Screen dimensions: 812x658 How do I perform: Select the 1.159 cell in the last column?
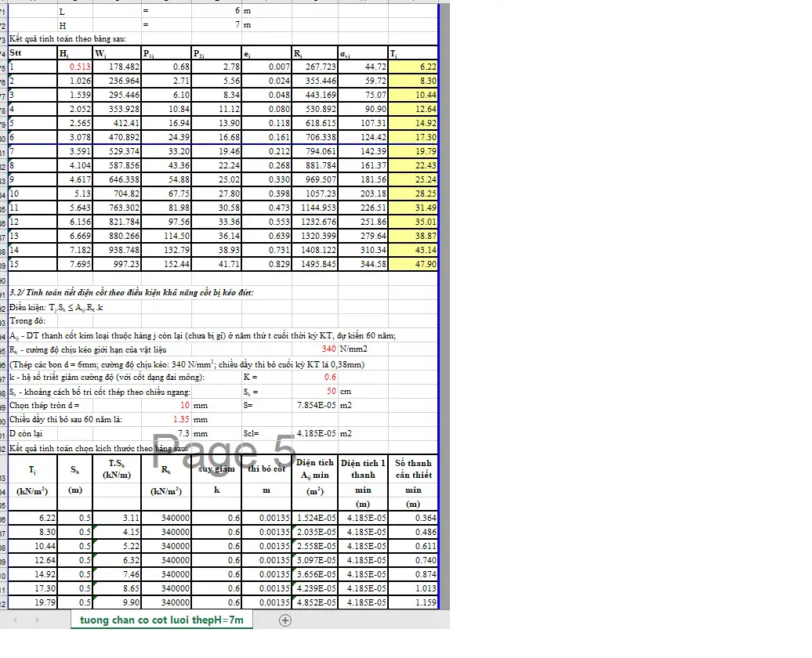413,602
